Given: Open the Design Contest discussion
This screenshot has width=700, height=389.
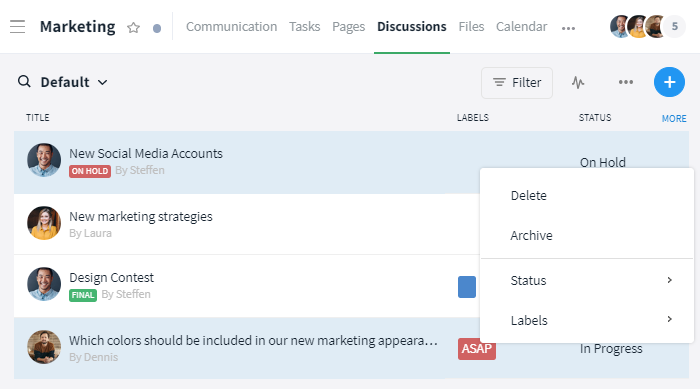Looking at the screenshot, I should click(111, 278).
